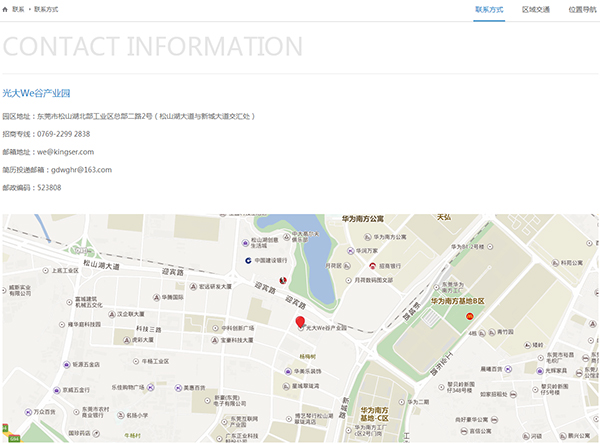
Task: Click the 中国建设银行 bank logo icon
Action: point(248,261)
